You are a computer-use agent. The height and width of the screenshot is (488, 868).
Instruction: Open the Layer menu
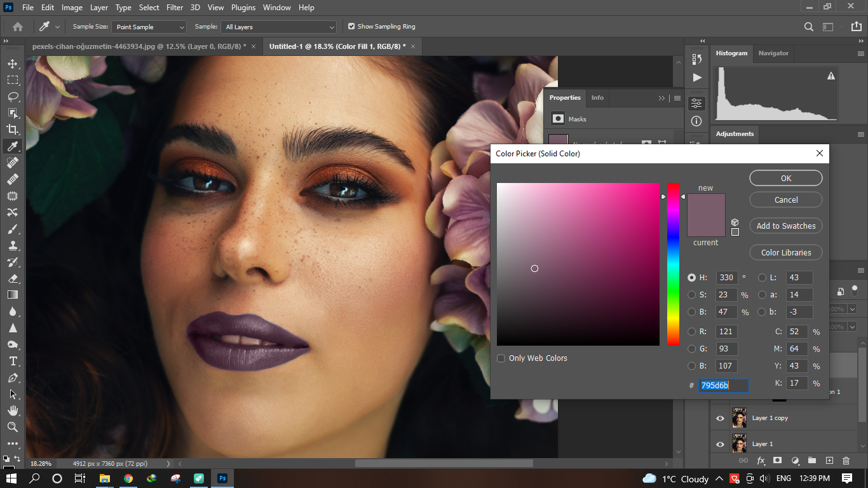click(99, 8)
